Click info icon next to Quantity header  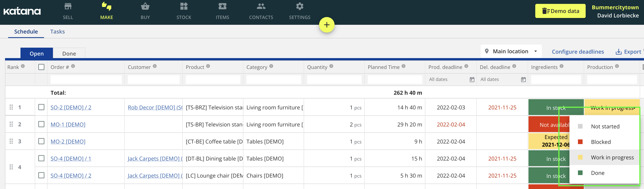[x=331, y=66]
